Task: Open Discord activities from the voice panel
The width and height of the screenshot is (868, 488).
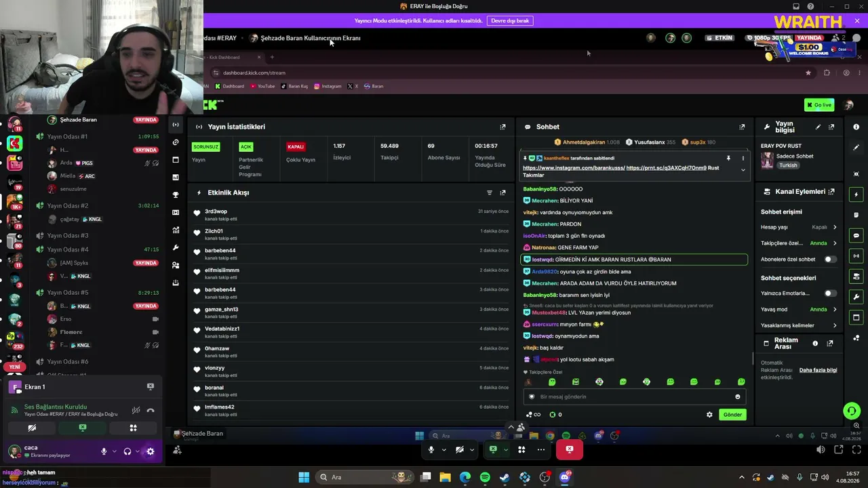Action: (x=133, y=428)
